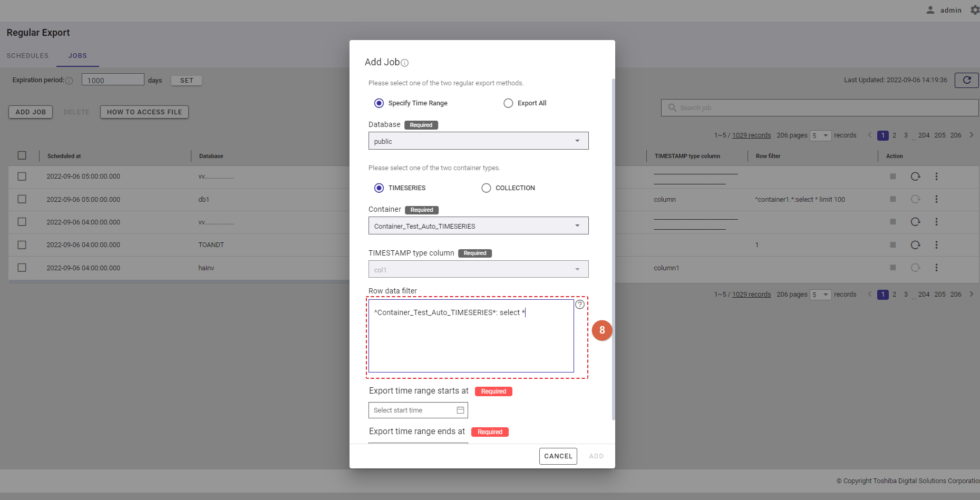Open the Container dropdown list
The image size is (980, 500).
point(478,226)
